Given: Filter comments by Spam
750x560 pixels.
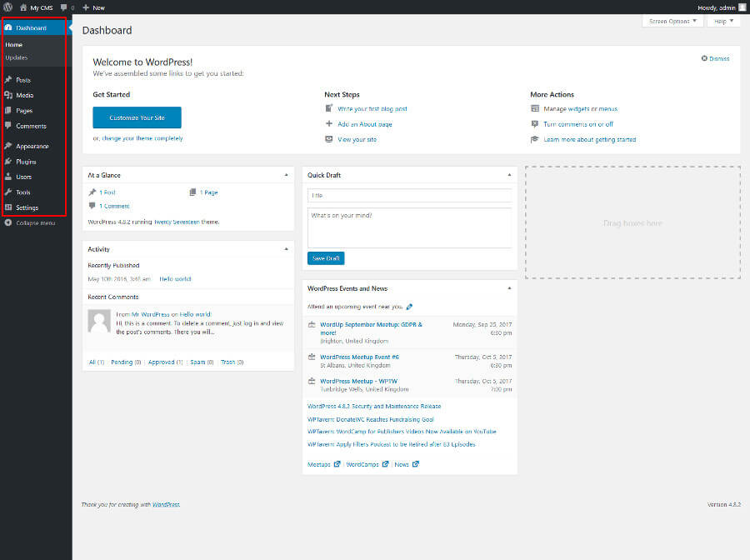Looking at the screenshot, I should (197, 362).
